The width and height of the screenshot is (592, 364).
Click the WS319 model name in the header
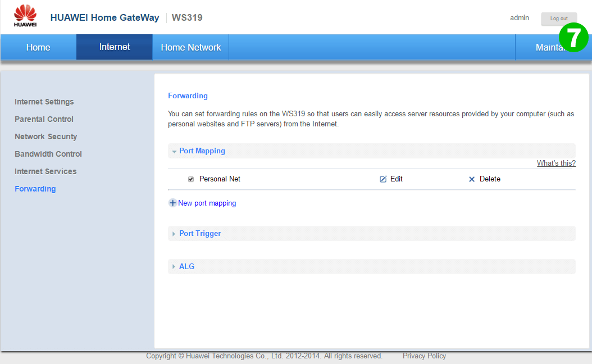click(187, 18)
